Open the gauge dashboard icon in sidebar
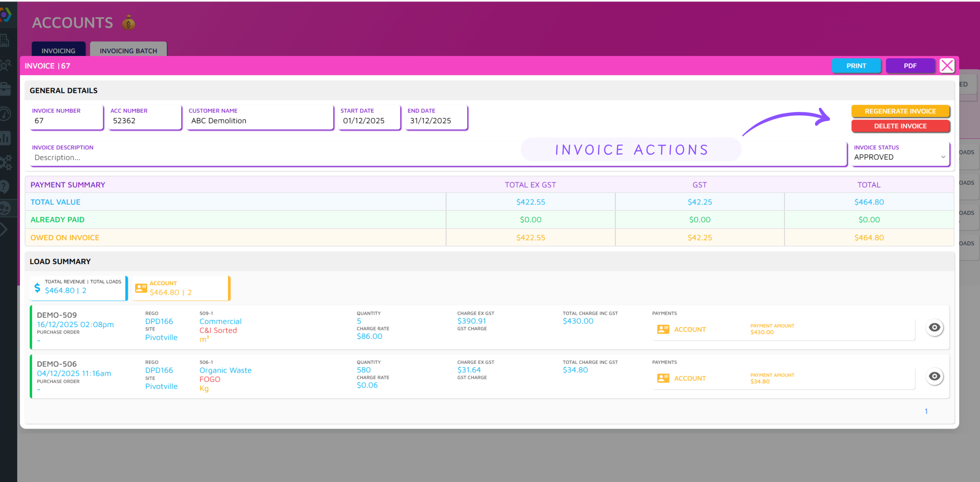The height and width of the screenshot is (482, 980). [x=5, y=114]
